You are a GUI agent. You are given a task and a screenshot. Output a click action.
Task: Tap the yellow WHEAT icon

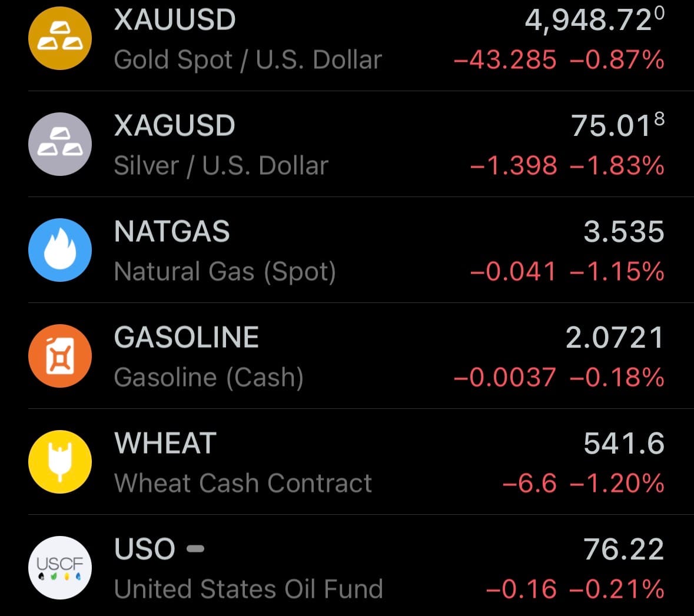click(x=60, y=462)
